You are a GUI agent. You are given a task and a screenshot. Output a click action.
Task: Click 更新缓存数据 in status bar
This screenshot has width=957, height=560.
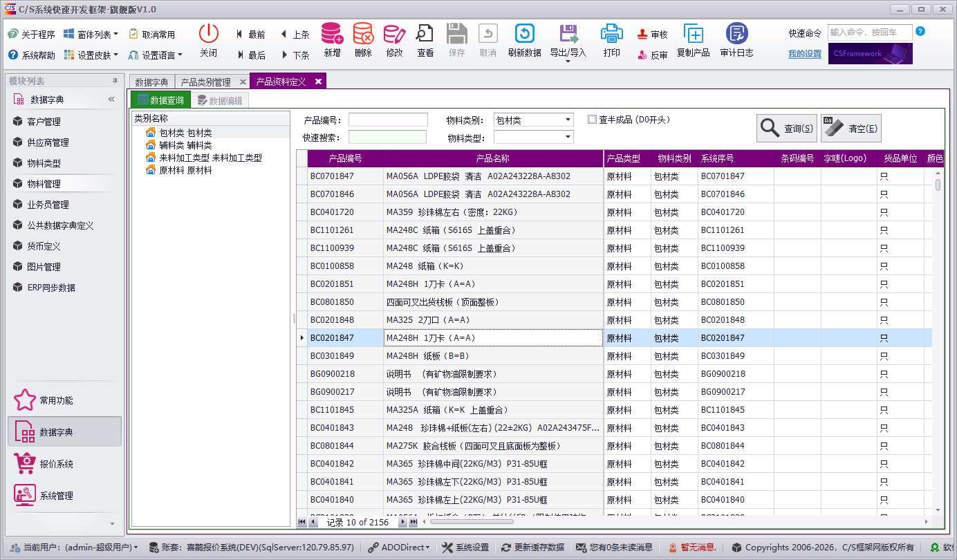click(533, 547)
